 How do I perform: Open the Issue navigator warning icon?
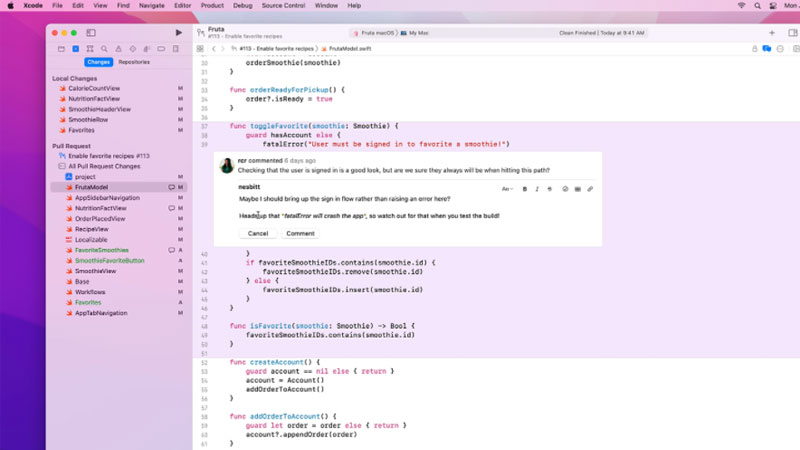tap(118, 49)
